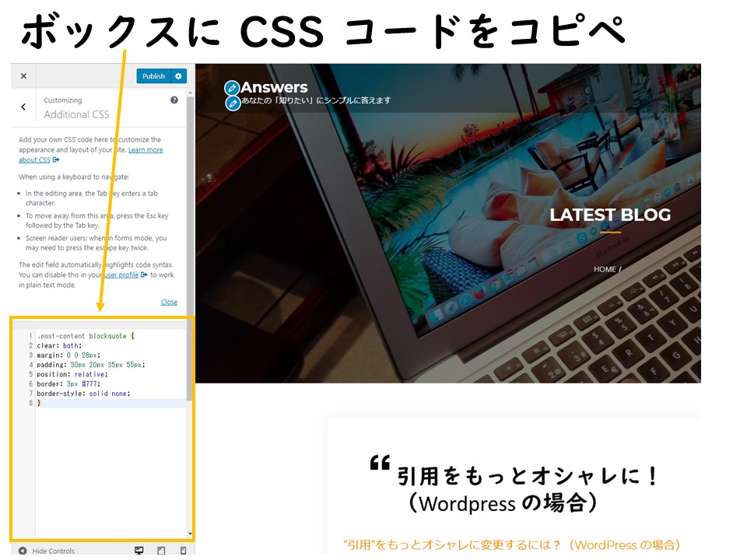
Task: Open the 'user profile' link
Action: pos(122,275)
